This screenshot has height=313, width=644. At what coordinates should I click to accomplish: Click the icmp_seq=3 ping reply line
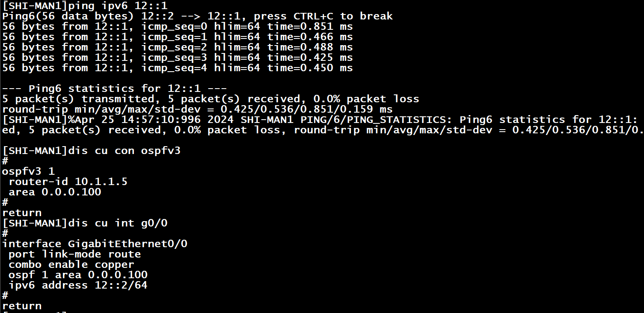coord(177,58)
